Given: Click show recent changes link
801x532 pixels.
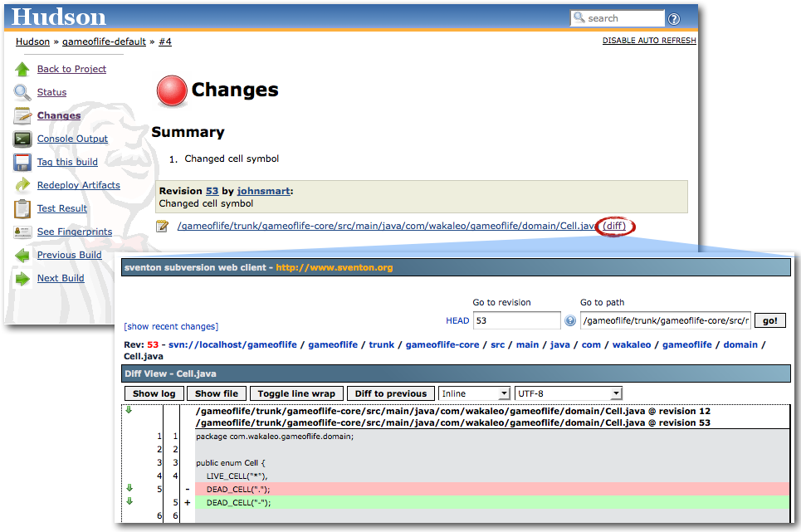Looking at the screenshot, I should 171,326.
